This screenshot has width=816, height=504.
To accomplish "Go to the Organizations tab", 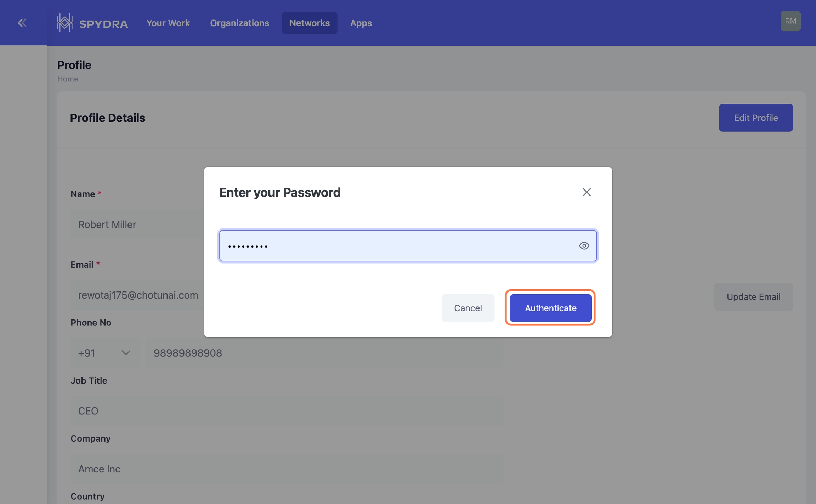I will (239, 23).
